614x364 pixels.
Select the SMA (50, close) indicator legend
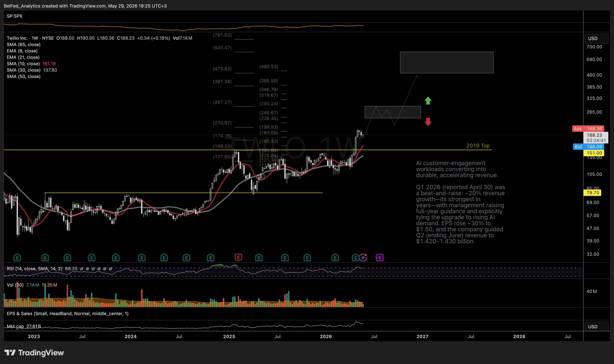tap(23, 76)
